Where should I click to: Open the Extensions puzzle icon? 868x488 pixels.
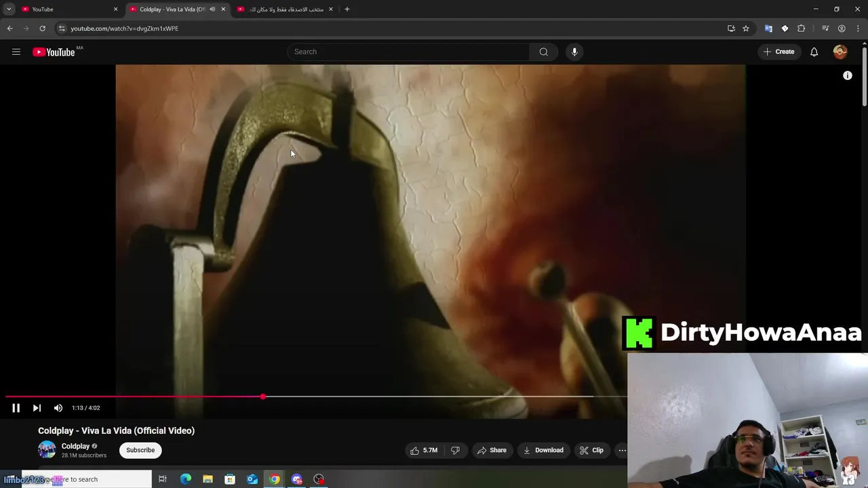pyautogui.click(x=802, y=28)
